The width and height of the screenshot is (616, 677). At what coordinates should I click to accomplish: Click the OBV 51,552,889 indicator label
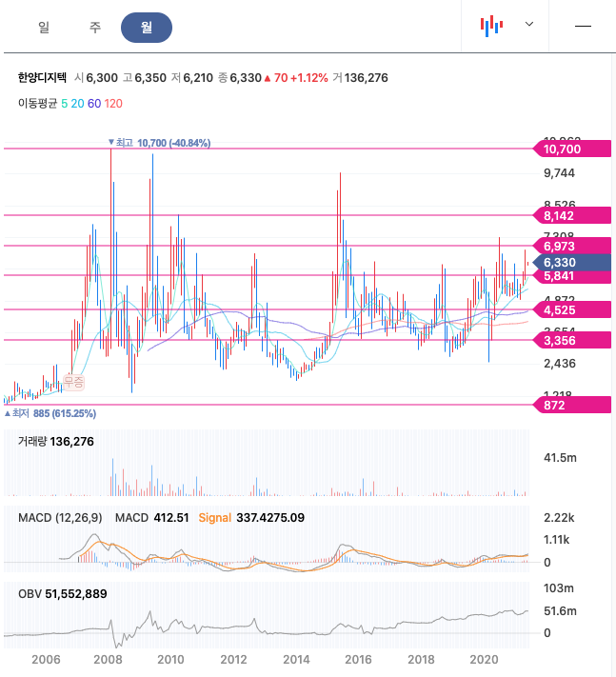pyautogui.click(x=63, y=594)
